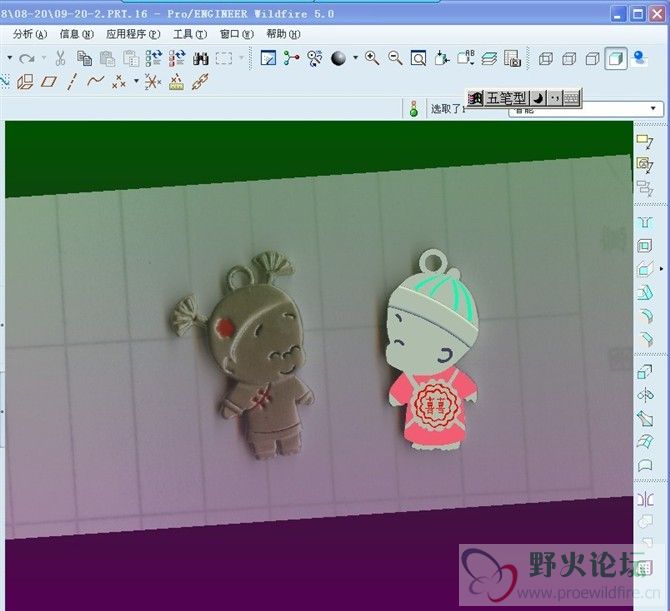Click the chain link reference icon
This screenshot has width=670, height=611.
200,81
